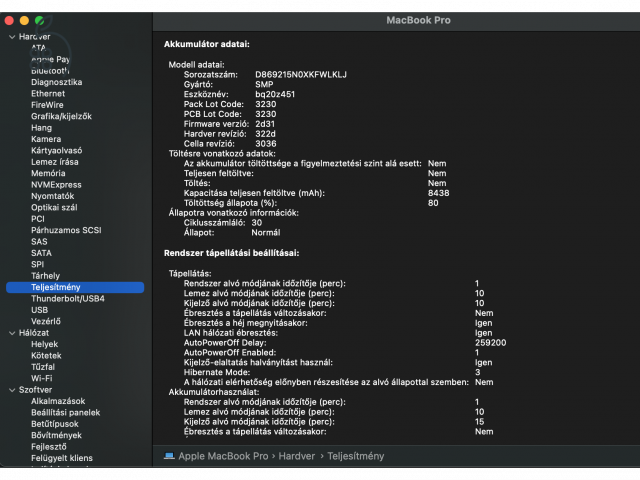Open Thunderbolt/USB4 entry
Viewport: 640px width, 480px height.
68,299
